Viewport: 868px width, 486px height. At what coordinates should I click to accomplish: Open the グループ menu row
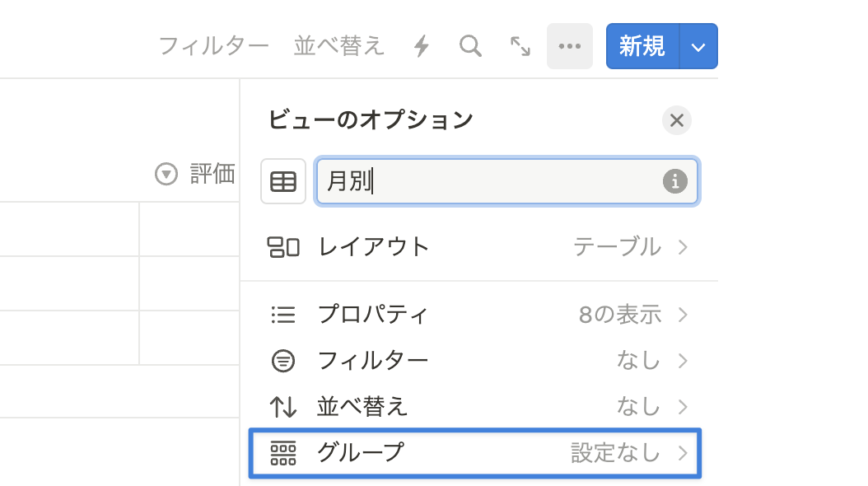click(475, 453)
